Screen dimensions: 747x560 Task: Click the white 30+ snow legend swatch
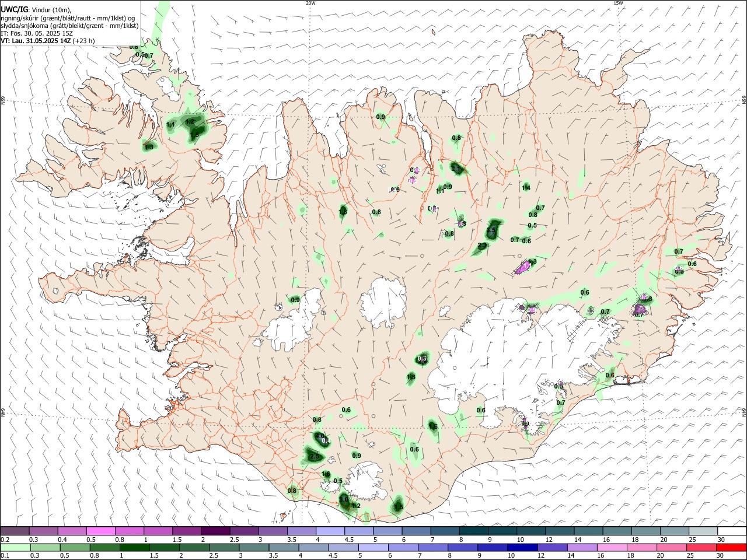(x=732, y=531)
